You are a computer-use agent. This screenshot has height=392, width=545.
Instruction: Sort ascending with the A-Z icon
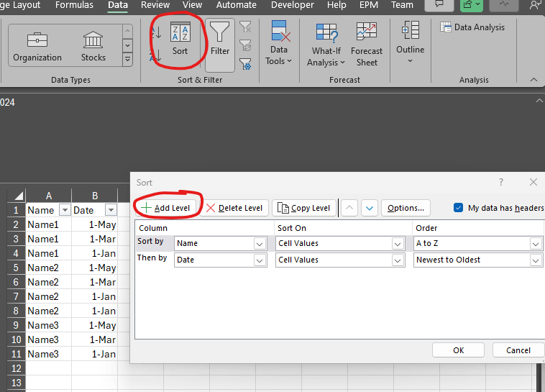(156, 32)
